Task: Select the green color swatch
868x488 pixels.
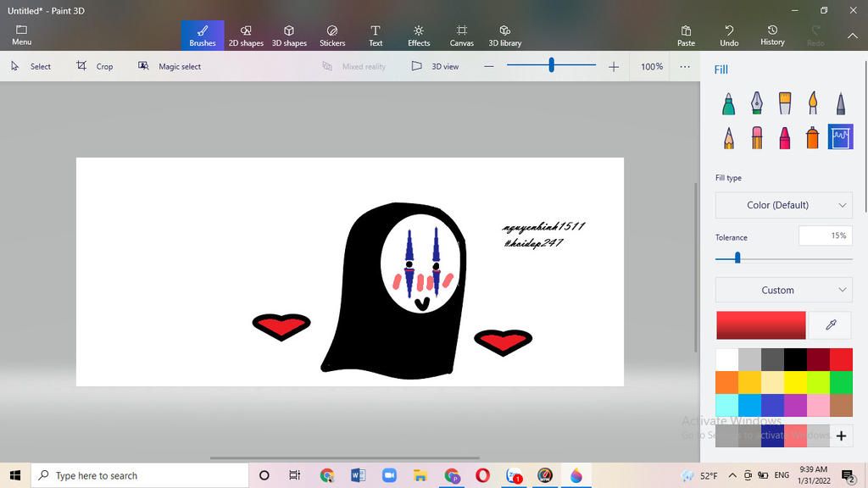Action: point(841,382)
